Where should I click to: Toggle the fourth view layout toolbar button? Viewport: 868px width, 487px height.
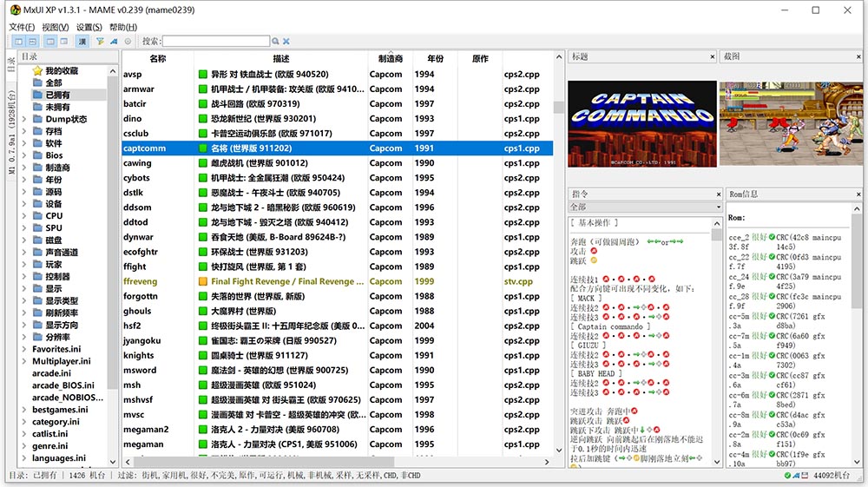[64, 42]
